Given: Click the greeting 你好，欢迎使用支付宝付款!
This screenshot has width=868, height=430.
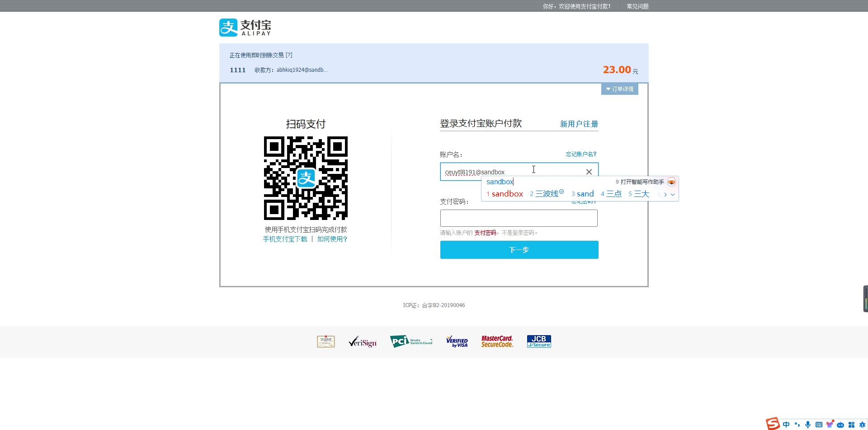Looking at the screenshot, I should (577, 6).
